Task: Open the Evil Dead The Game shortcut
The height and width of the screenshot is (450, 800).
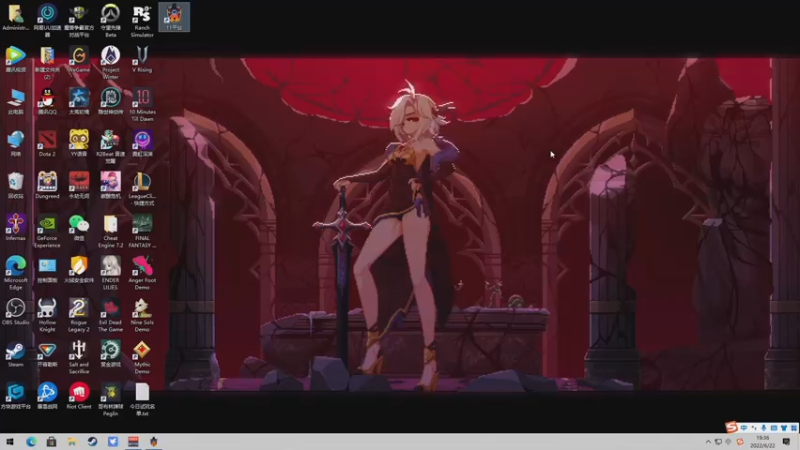Action: pos(110,315)
